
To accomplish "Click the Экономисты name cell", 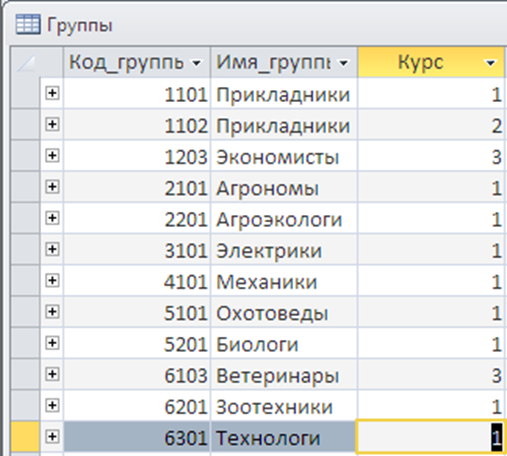I will 284,156.
